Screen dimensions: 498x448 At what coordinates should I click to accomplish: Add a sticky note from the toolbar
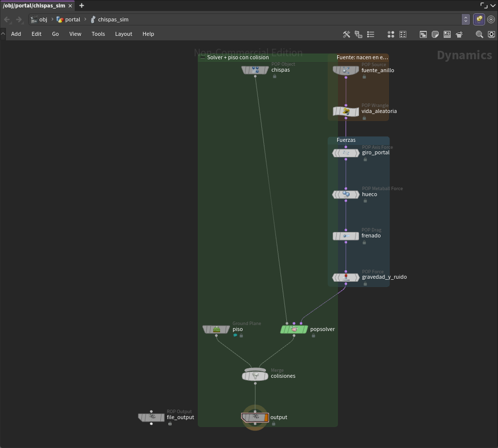tap(435, 34)
